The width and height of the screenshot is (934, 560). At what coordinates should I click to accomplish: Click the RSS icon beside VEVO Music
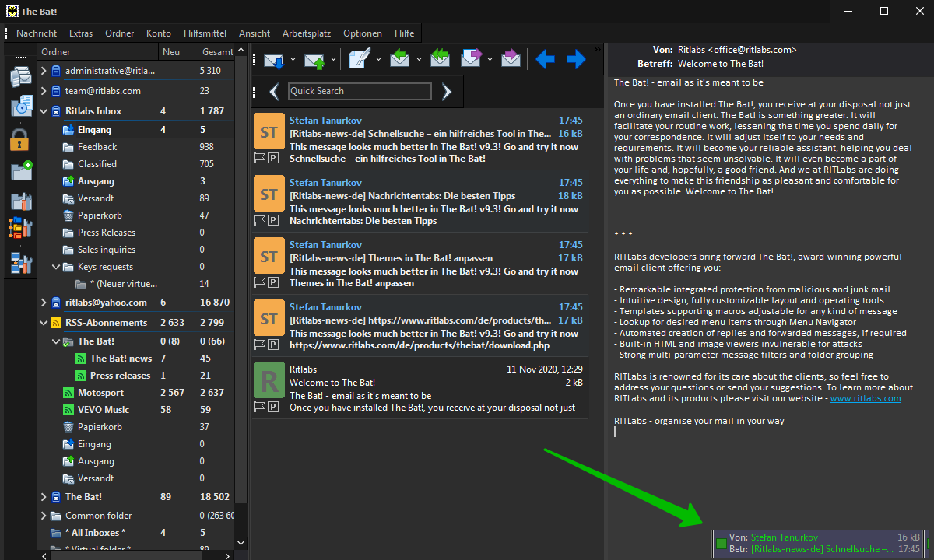click(x=68, y=410)
